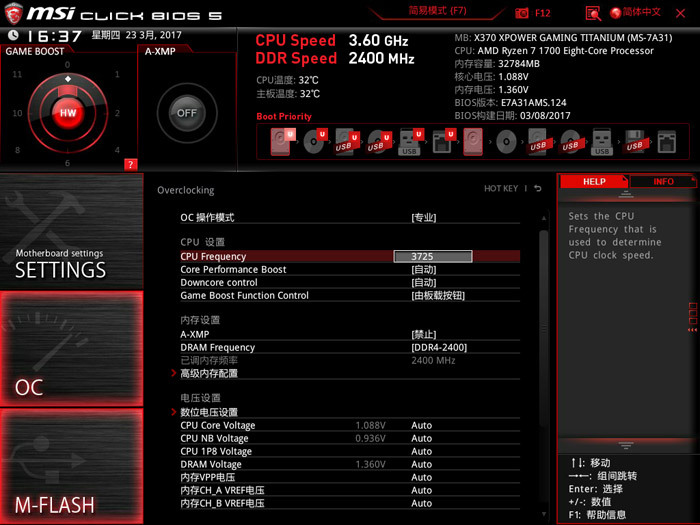Click the settings list vertical scrollbar
Viewport: 700px width, 525px height.
click(543, 328)
